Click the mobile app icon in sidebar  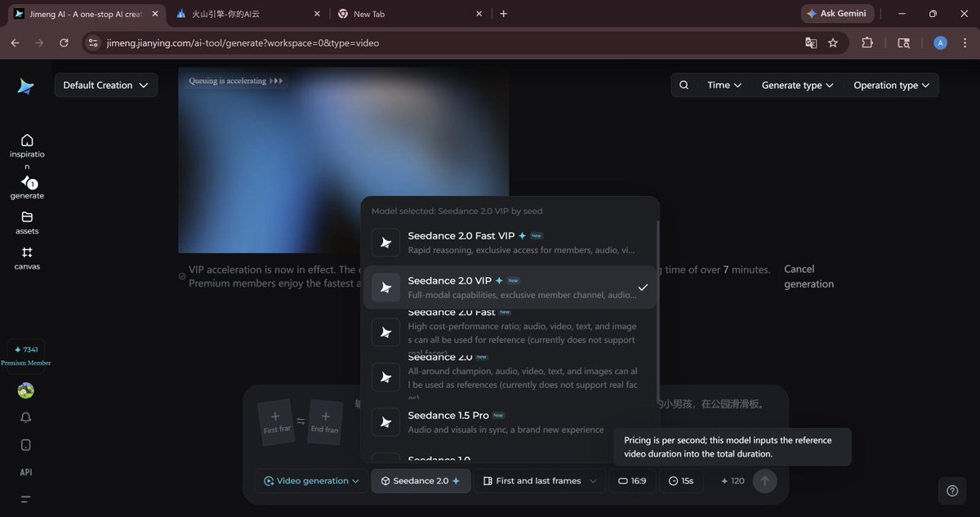point(26,445)
